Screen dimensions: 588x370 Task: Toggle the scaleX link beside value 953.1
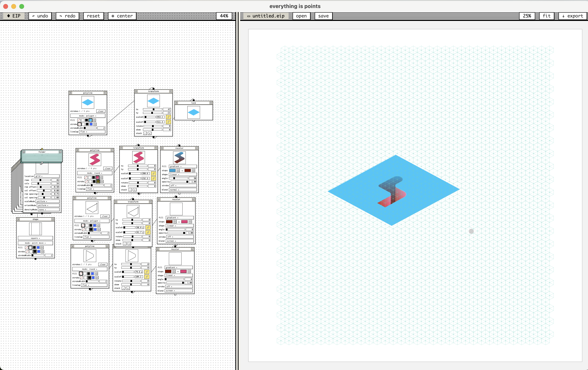tap(168, 117)
